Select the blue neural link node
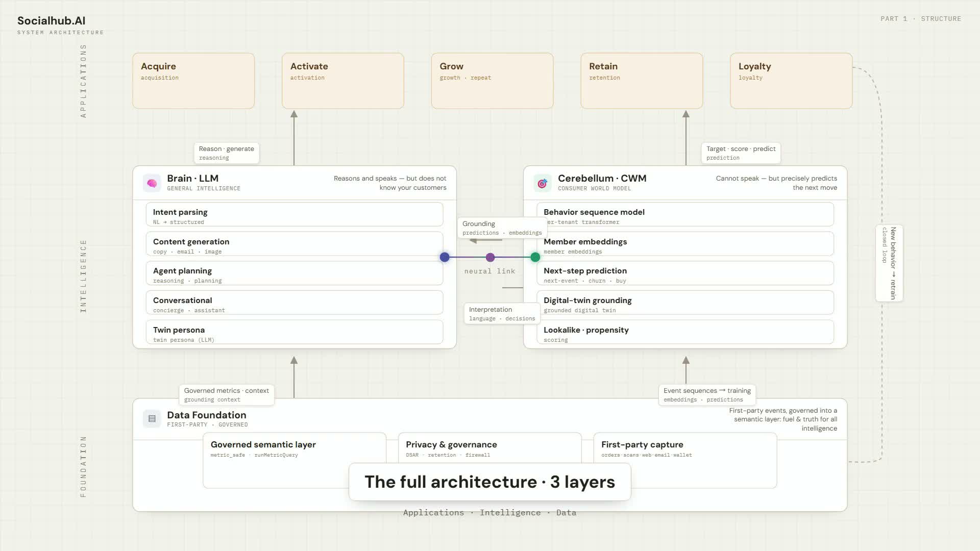Viewport: 980px width, 551px height. pyautogui.click(x=445, y=257)
